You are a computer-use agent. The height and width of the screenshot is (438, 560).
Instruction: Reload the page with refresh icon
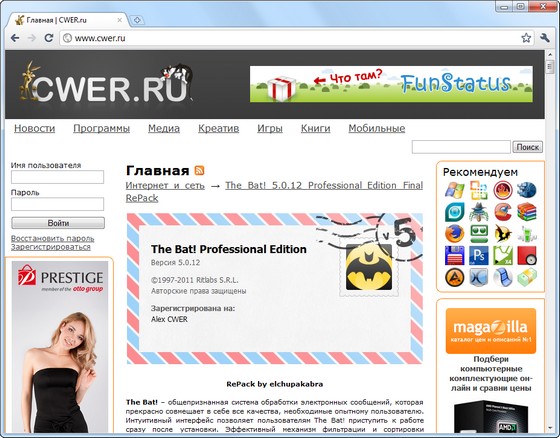tap(49, 38)
